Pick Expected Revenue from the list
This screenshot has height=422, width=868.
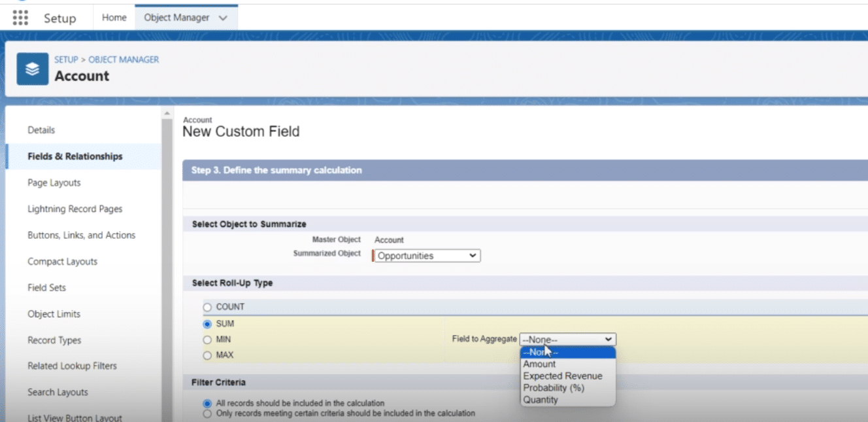click(562, 376)
